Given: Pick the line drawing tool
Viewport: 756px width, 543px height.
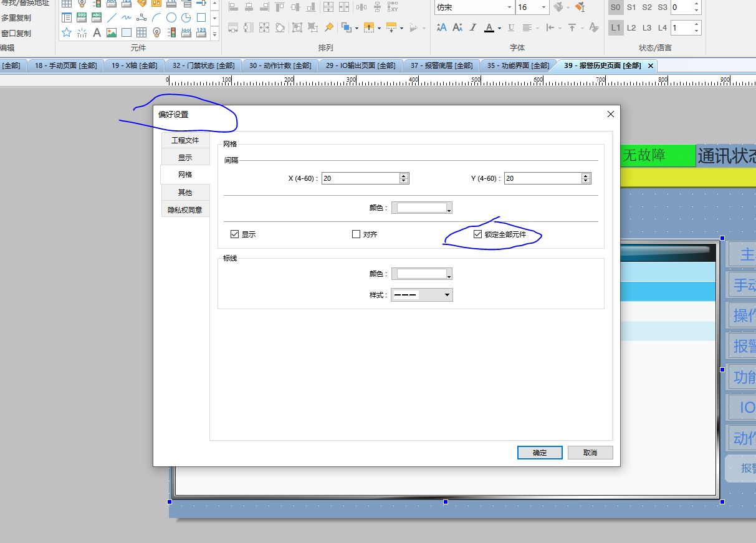Looking at the screenshot, I should (x=112, y=17).
